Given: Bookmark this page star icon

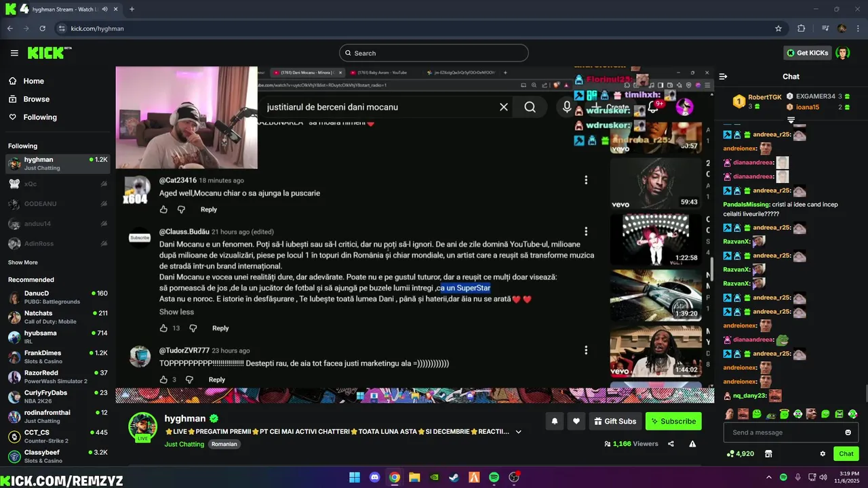Looking at the screenshot, I should (778, 28).
